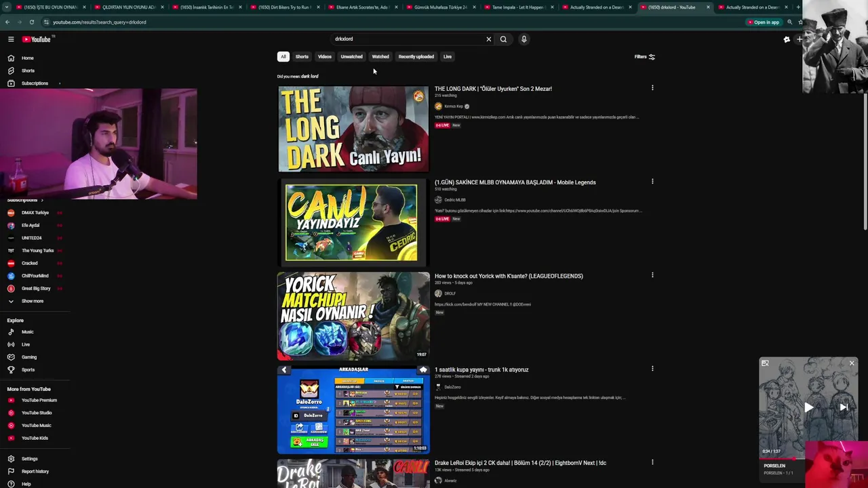Open Settings in sidebar
Viewport: 868px width, 488px height.
pyautogui.click(x=29, y=459)
